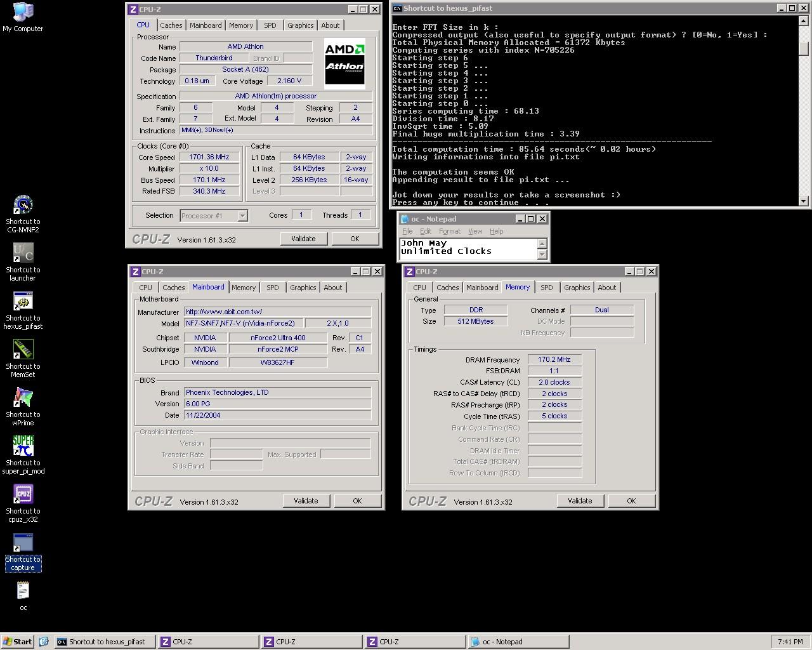Click the chipset value nForce2 Ultra 400
The image size is (812, 650).
click(278, 338)
